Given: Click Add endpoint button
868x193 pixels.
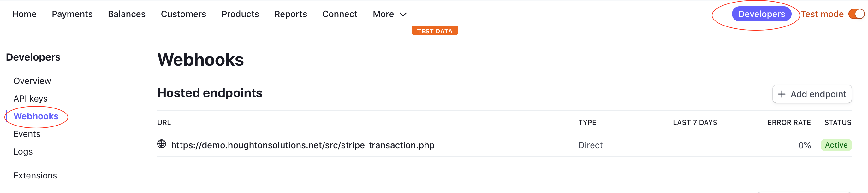Looking at the screenshot, I should [x=812, y=94].
